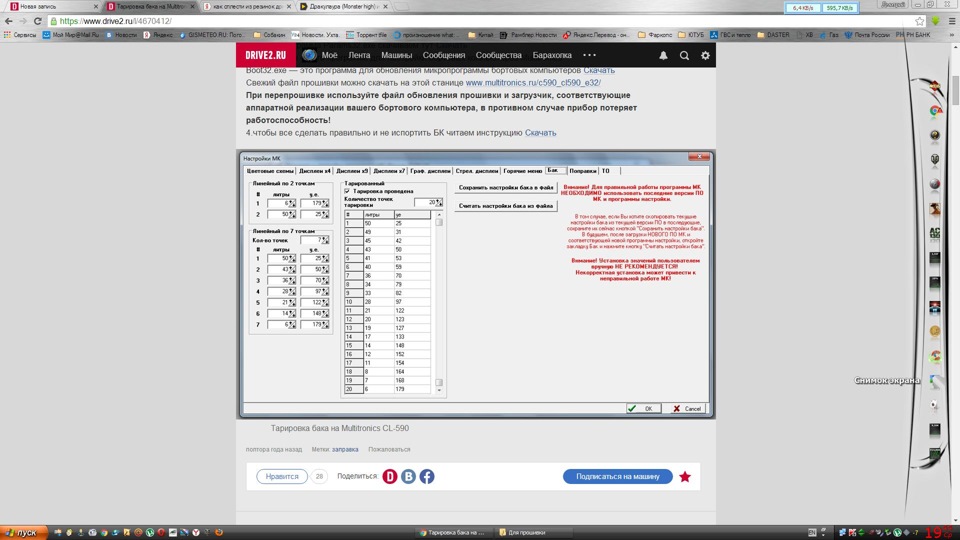Screen dimensions: 960x540
Task: Open 'Рамблер Новости' bookmark
Action: 528,35
